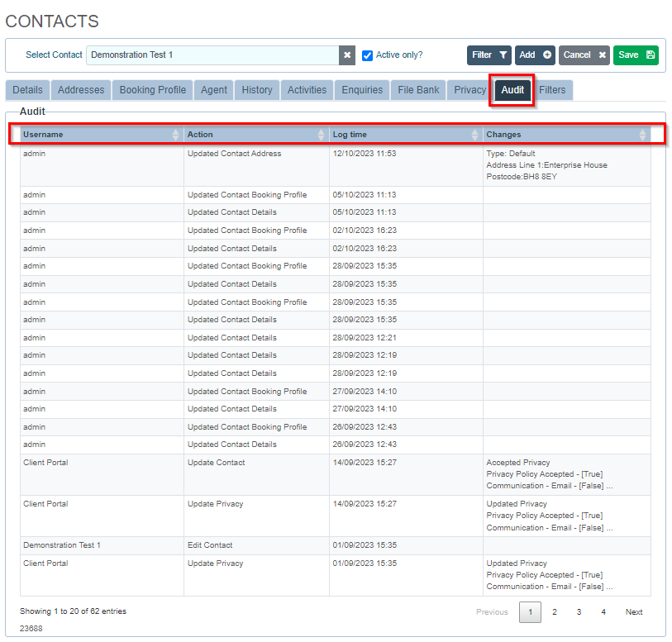Click the 'Address Line 1:Enterprise House' change text

546,165
